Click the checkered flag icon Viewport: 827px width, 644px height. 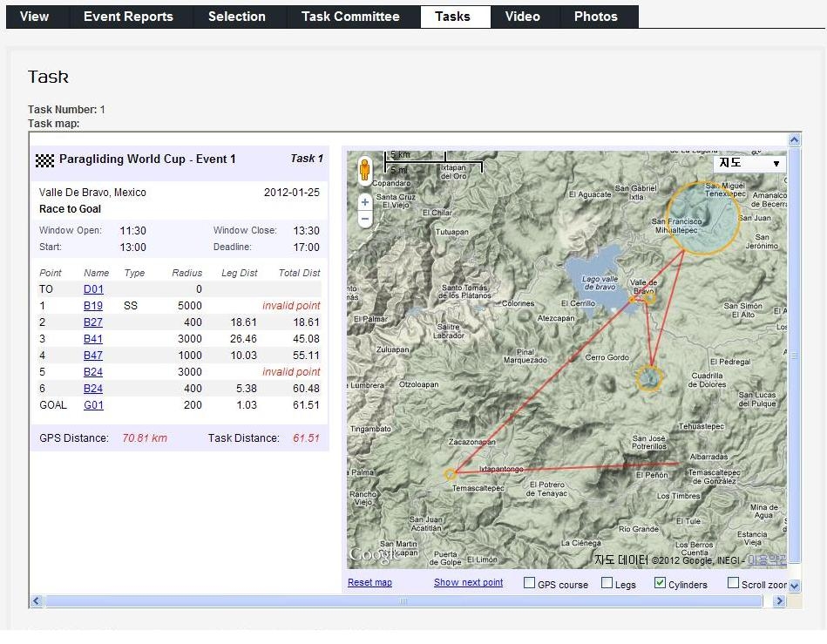point(44,160)
